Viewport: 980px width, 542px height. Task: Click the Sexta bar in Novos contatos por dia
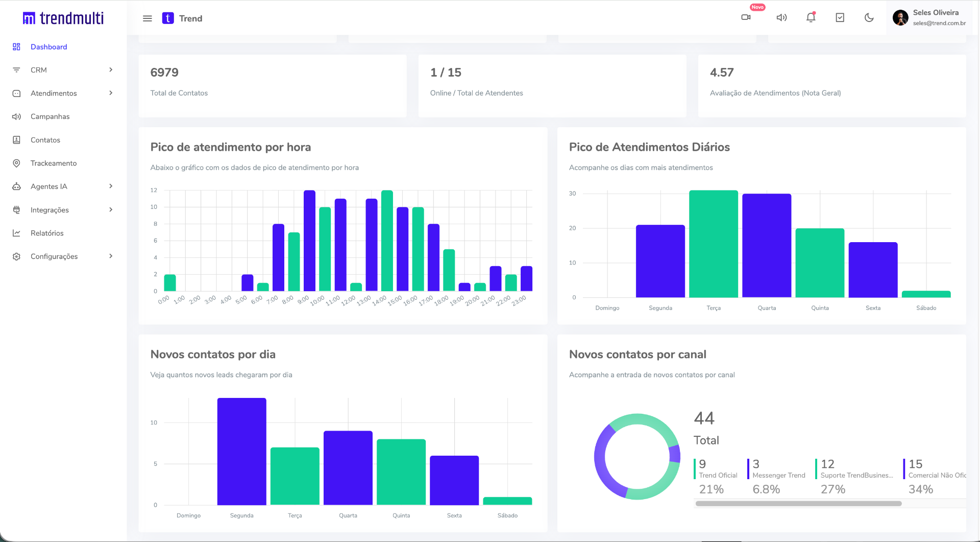[454, 480]
